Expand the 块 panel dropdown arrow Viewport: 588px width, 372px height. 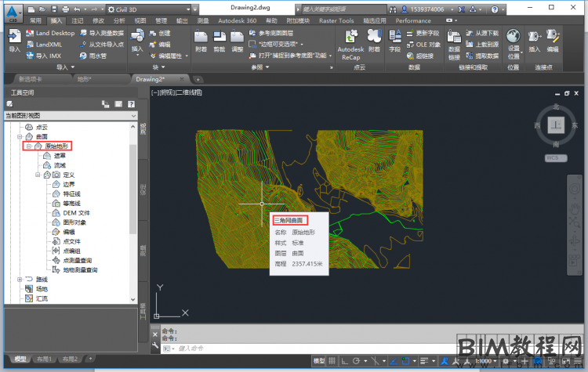[x=163, y=67]
